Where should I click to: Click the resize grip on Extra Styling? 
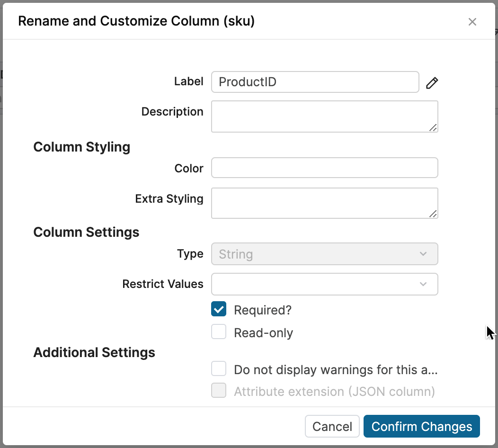point(434,215)
